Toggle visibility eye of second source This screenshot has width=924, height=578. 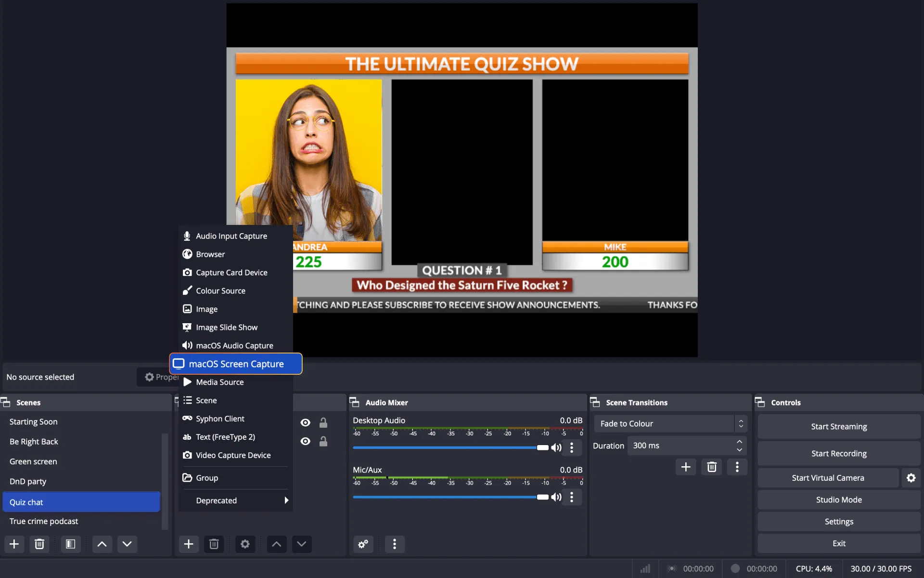(305, 441)
